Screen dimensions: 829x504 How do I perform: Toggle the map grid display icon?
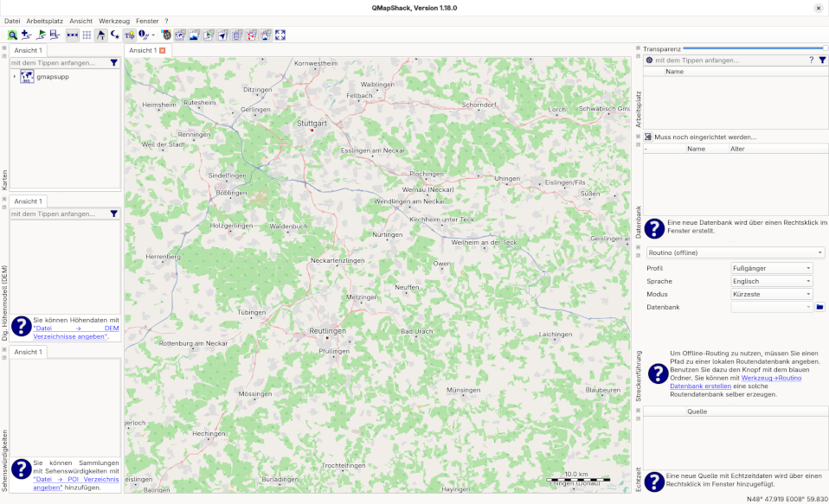pyautogui.click(x=87, y=35)
